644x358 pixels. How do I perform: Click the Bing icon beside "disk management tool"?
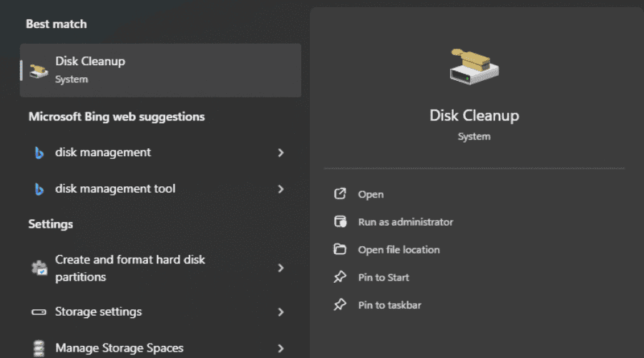click(x=39, y=189)
